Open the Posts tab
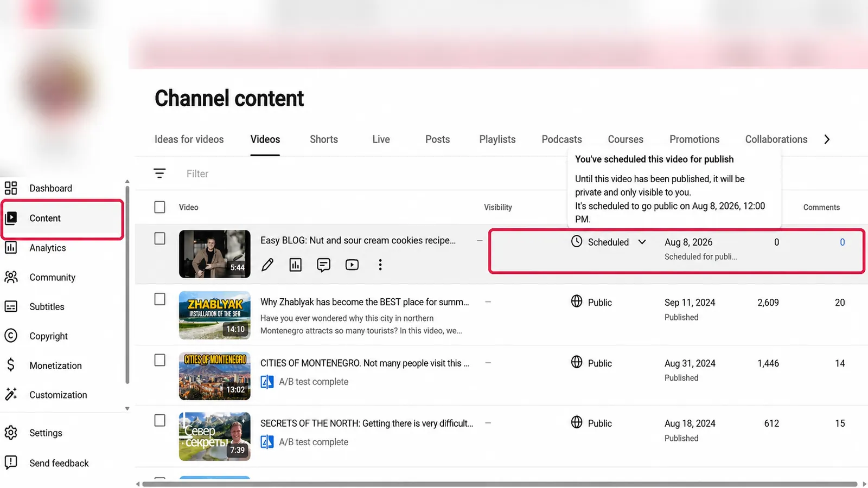This screenshot has width=868, height=488. [x=437, y=139]
